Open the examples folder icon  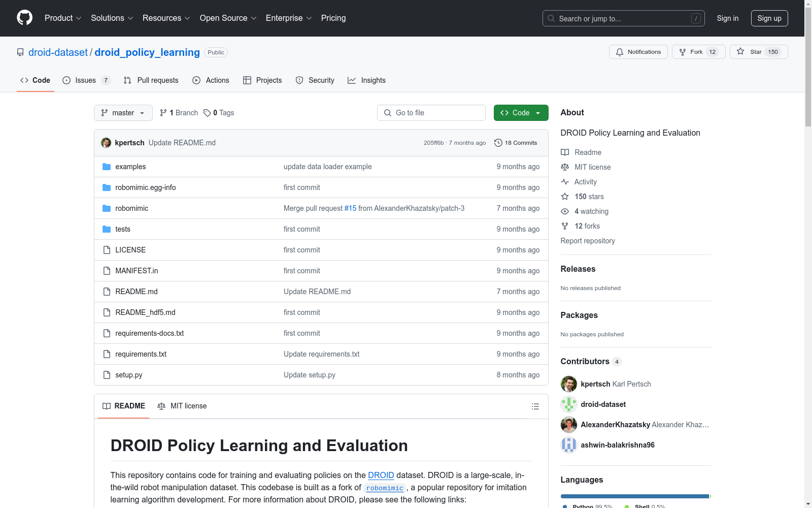(107, 167)
